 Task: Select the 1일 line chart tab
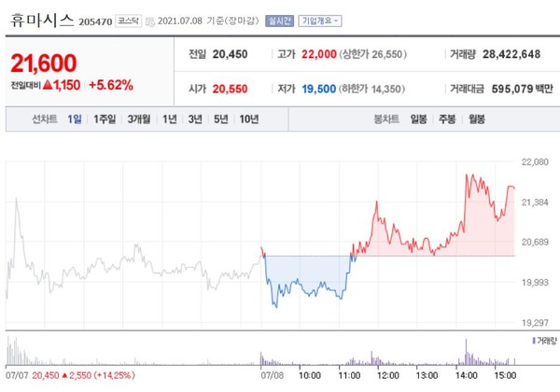point(75,119)
